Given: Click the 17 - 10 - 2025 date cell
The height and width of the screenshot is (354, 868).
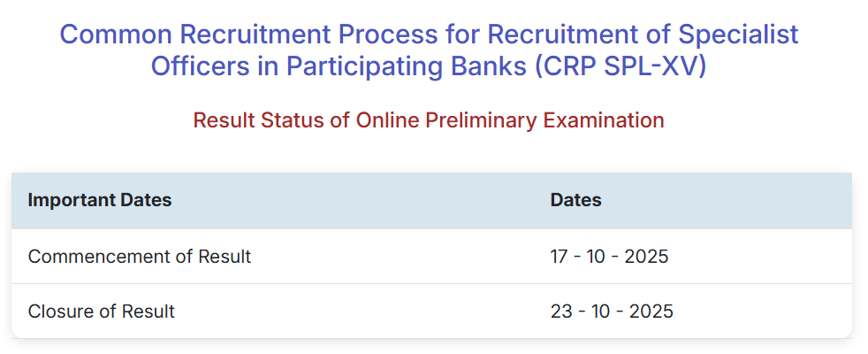Looking at the screenshot, I should coord(609,257).
